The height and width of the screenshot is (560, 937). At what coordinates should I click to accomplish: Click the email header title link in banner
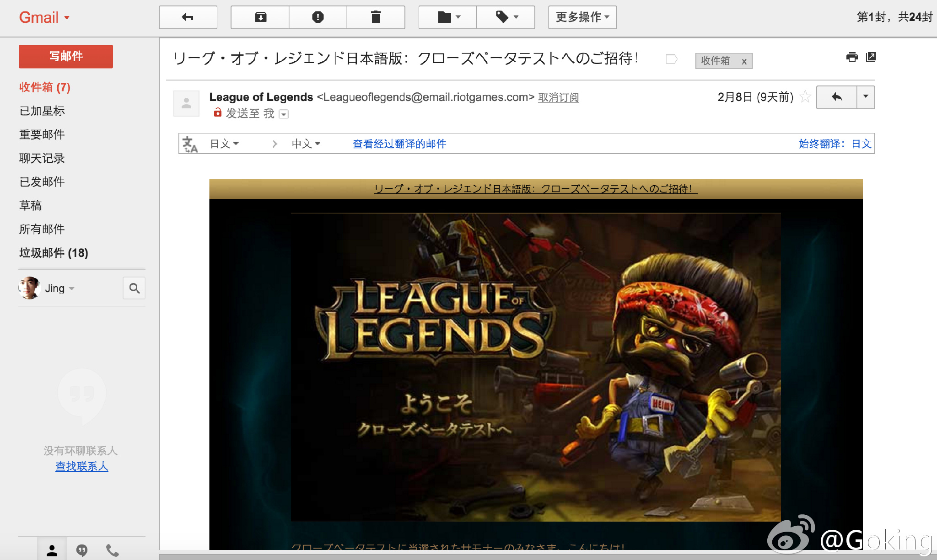pos(535,189)
